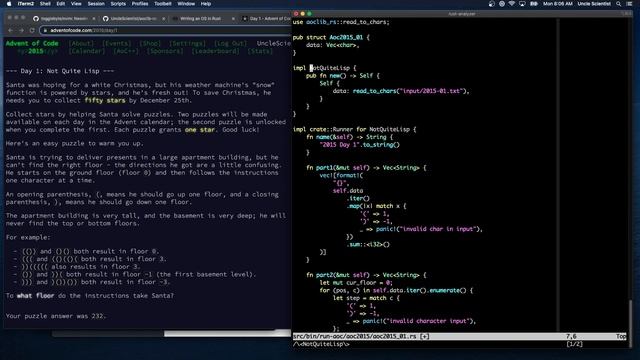Open the Window menu
The image size is (640, 360).
186,4
